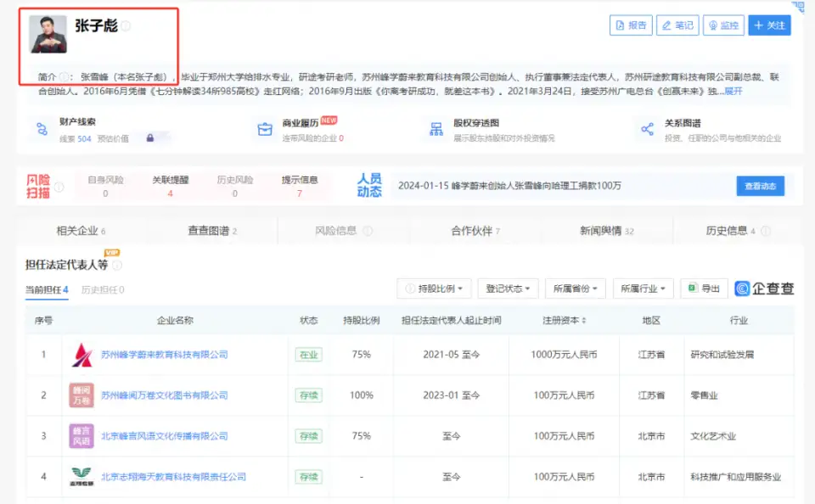Open the 关系图谱 share-node icon
Screen dimensions: 815x504
[648, 130]
